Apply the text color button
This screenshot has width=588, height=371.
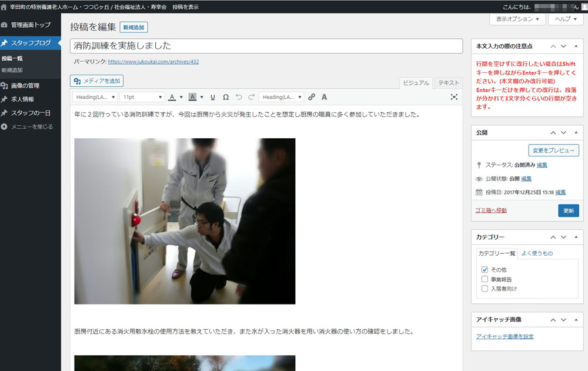(172, 97)
